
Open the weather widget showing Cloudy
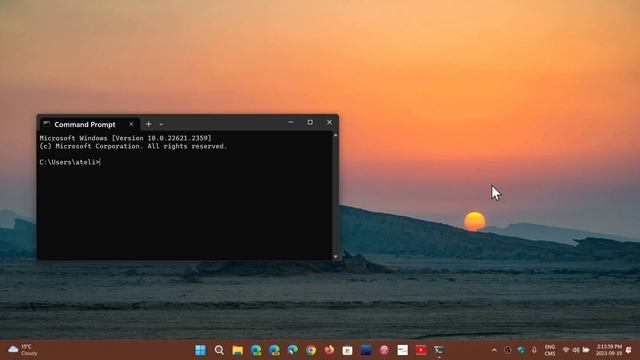(23, 350)
